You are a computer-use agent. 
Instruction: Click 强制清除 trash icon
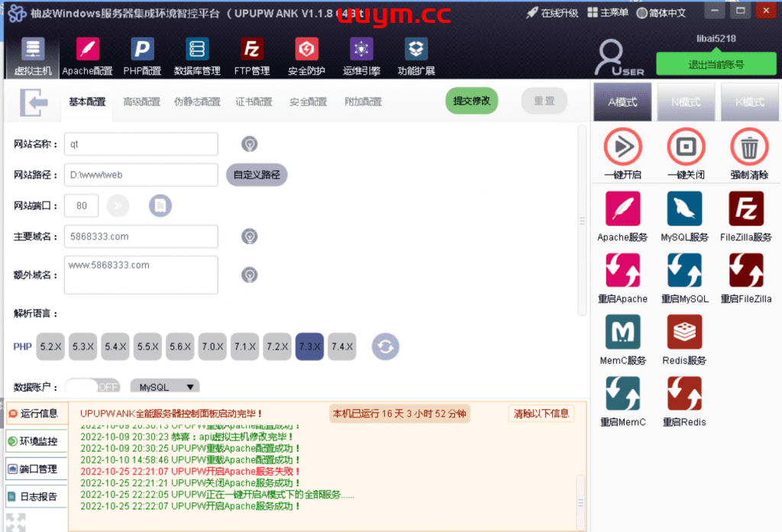749,146
